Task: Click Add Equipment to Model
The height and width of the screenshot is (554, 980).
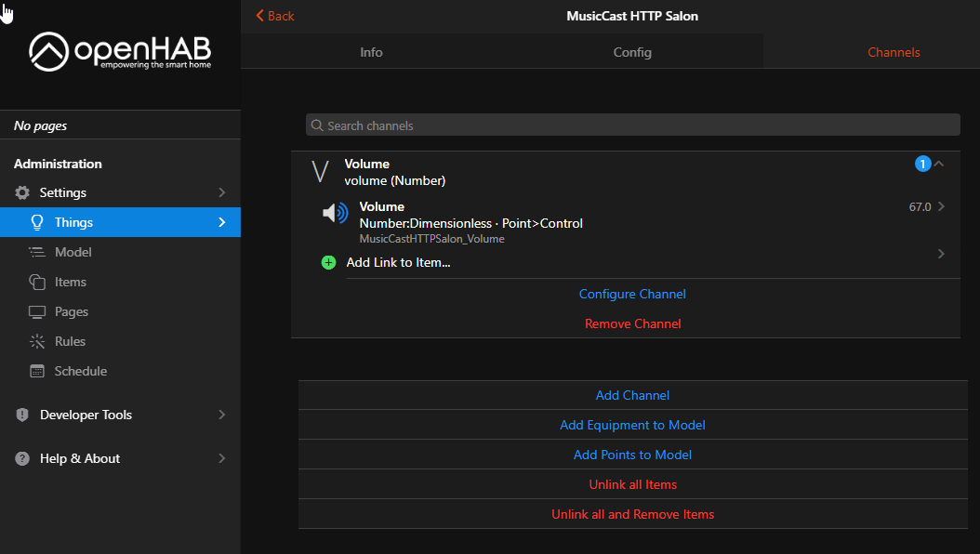Action: [x=632, y=426]
